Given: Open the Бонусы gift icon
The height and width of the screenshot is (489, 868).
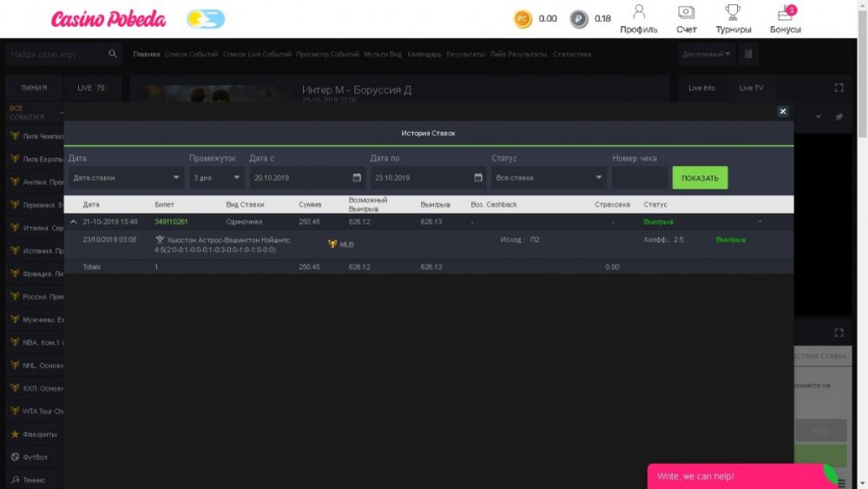Looking at the screenshot, I should 785,14.
